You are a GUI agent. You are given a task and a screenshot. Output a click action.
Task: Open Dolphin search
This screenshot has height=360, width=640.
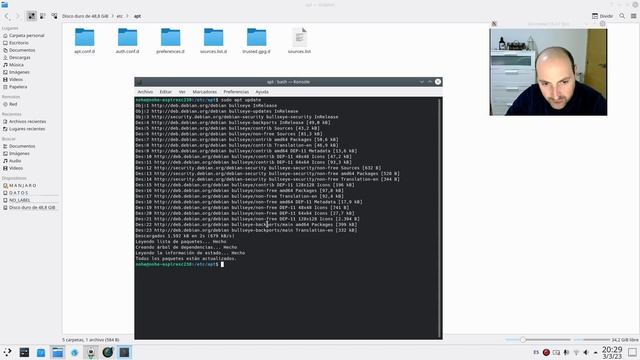click(x=622, y=16)
